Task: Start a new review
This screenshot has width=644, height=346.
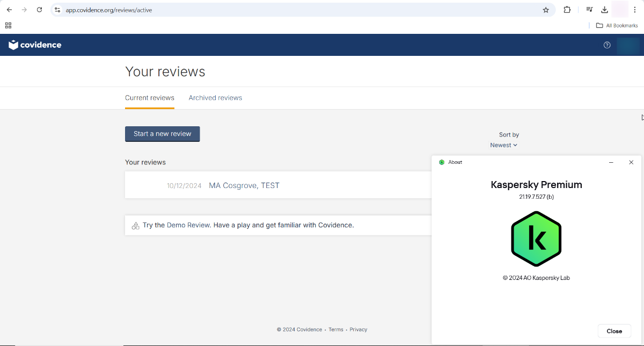Action: point(162,134)
